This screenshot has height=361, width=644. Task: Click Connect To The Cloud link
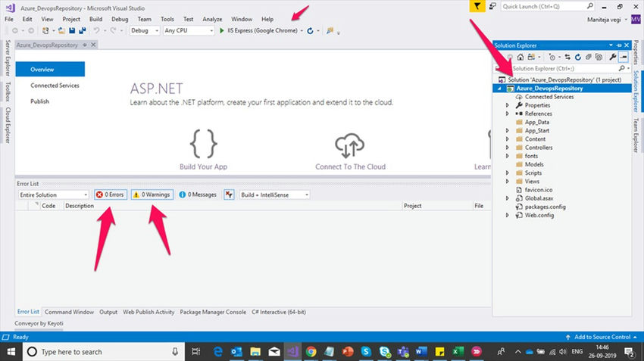click(350, 167)
